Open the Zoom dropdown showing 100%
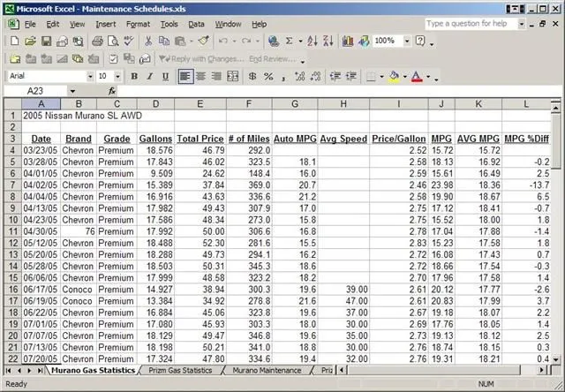The image size is (565, 392). pos(407,41)
